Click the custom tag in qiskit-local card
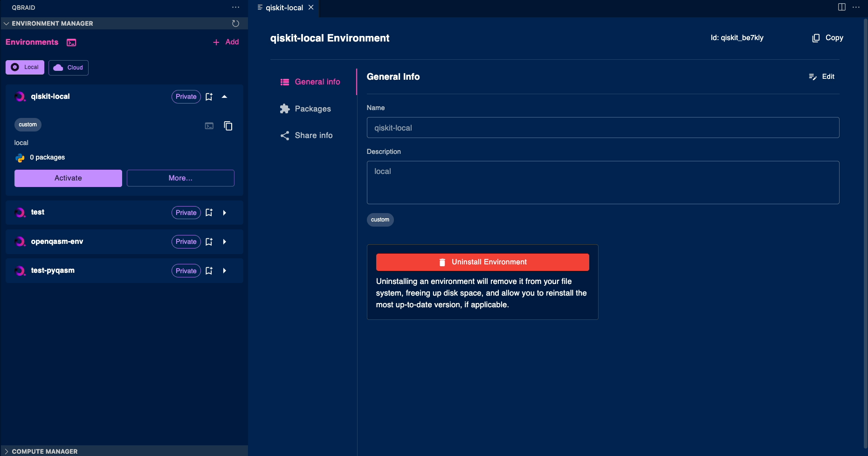Screen dimensions: 868x456 (28, 124)
